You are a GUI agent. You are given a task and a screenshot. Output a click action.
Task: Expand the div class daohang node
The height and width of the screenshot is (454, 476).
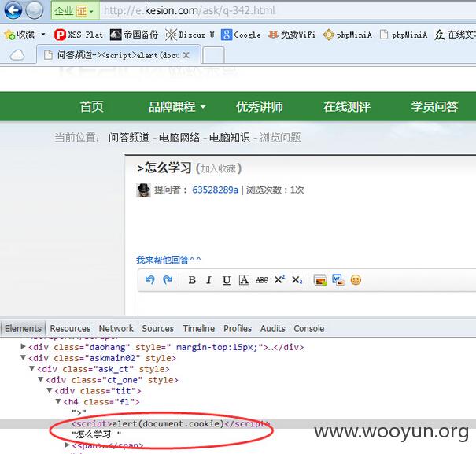click(x=23, y=346)
